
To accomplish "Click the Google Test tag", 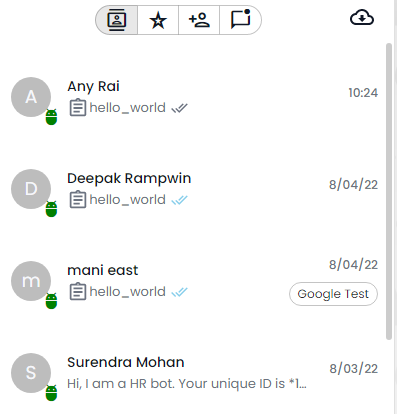I will tap(333, 294).
